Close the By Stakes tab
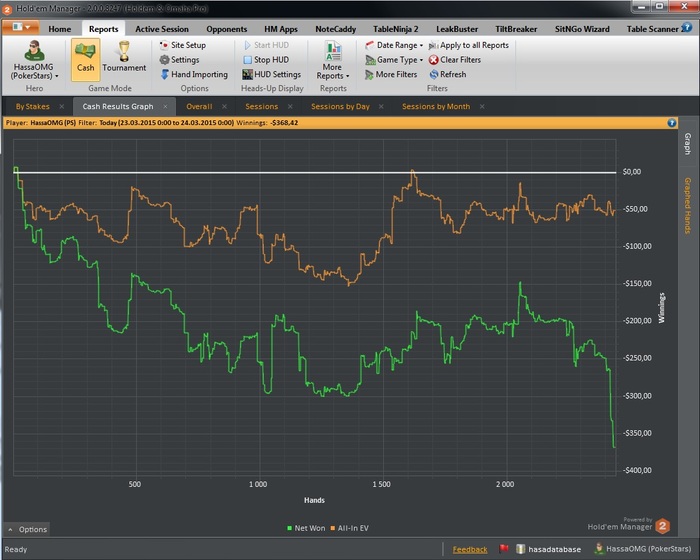Viewport: 700px width, 560px height. point(62,107)
